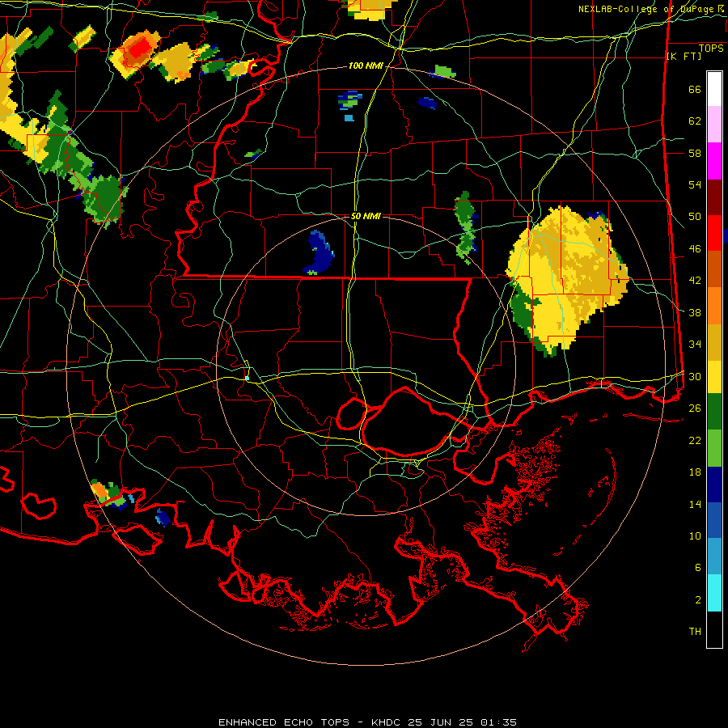Click the 'TOPS' legend heading
The height and width of the screenshot is (728, 728).
click(x=711, y=49)
